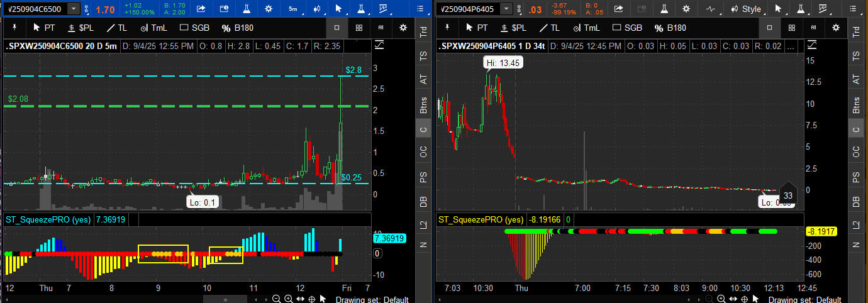
Task: Open chart settings gear on right chart header
Action: [835, 28]
